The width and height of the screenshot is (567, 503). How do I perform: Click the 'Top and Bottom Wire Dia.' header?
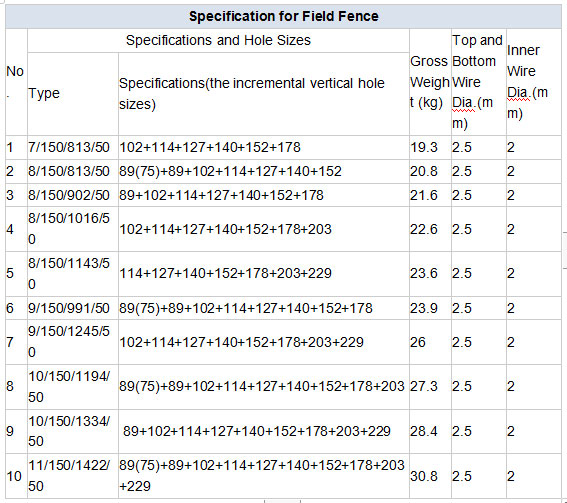[x=478, y=82]
